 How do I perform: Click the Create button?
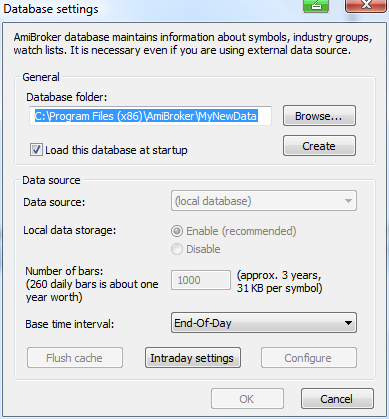pyautogui.click(x=319, y=146)
